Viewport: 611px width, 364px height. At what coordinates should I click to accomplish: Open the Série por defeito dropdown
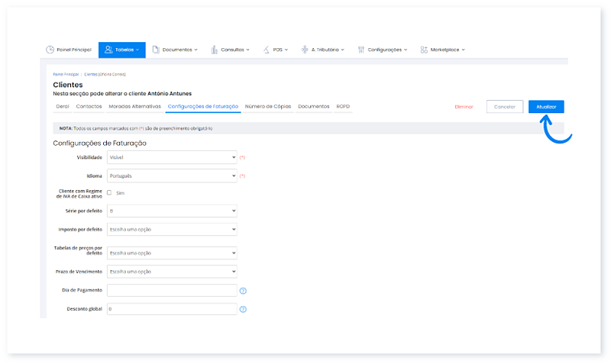[172, 211]
